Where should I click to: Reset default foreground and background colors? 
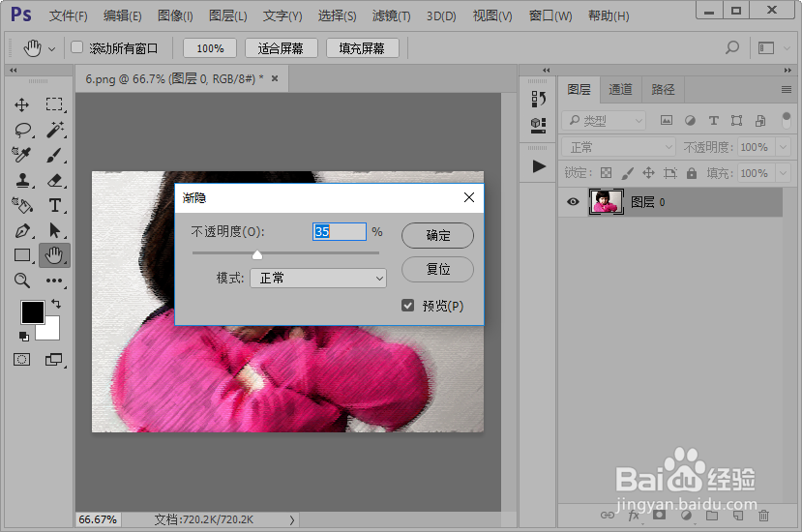point(24,336)
